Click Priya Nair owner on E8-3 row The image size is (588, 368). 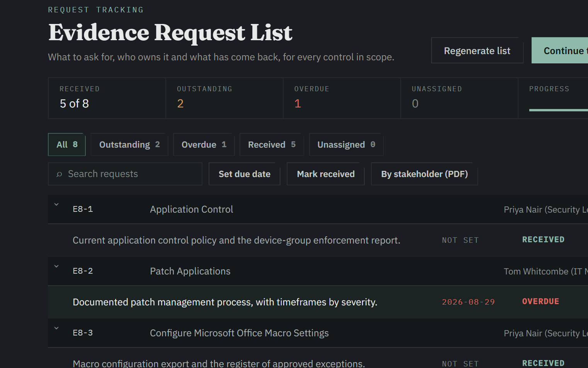tap(546, 333)
